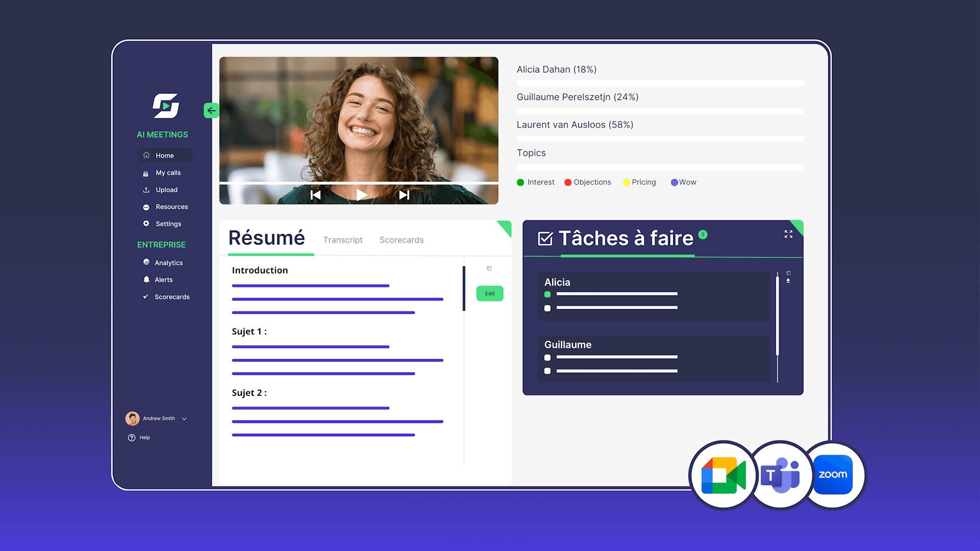The image size is (980, 551).
Task: View Alerts via the bell icon
Action: [164, 280]
